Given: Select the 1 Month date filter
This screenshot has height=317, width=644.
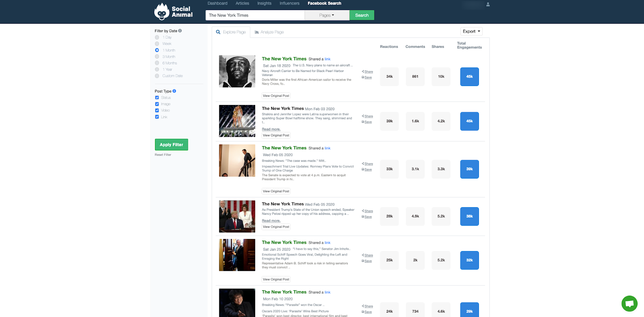Looking at the screenshot, I should pos(157,50).
